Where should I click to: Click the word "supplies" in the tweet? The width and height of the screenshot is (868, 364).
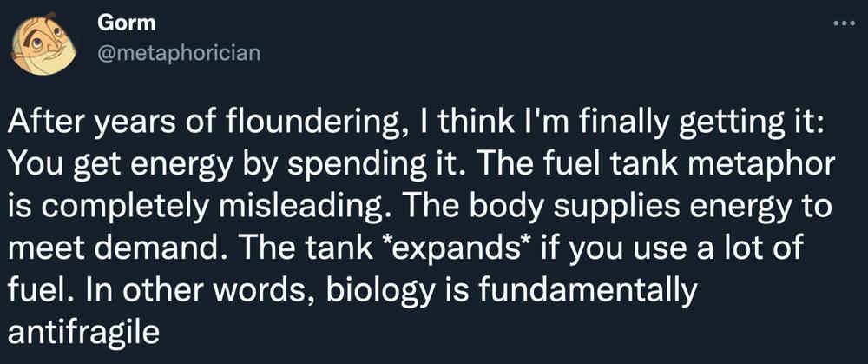pyautogui.click(x=589, y=208)
